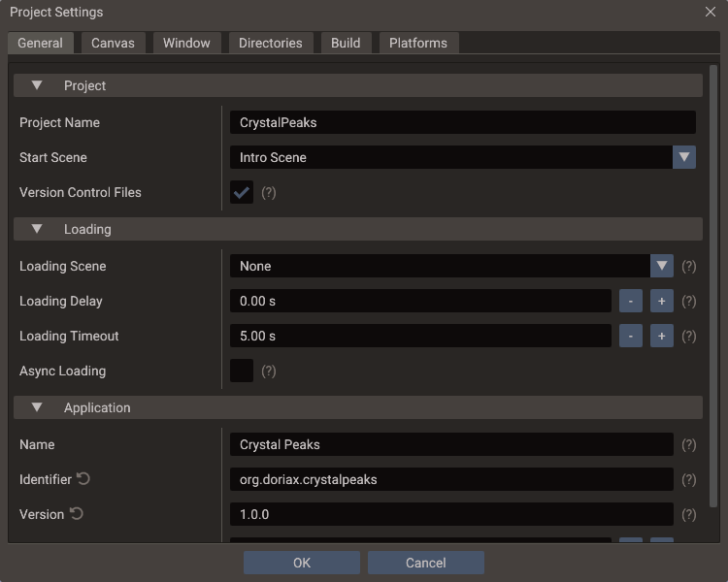Click the Version input field
Viewport: 728px width, 582px height.
coord(451,514)
